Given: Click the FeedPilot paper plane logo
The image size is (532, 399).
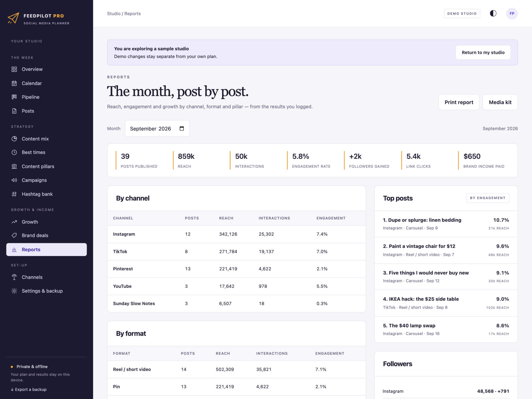Looking at the screenshot, I should pyautogui.click(x=13, y=18).
